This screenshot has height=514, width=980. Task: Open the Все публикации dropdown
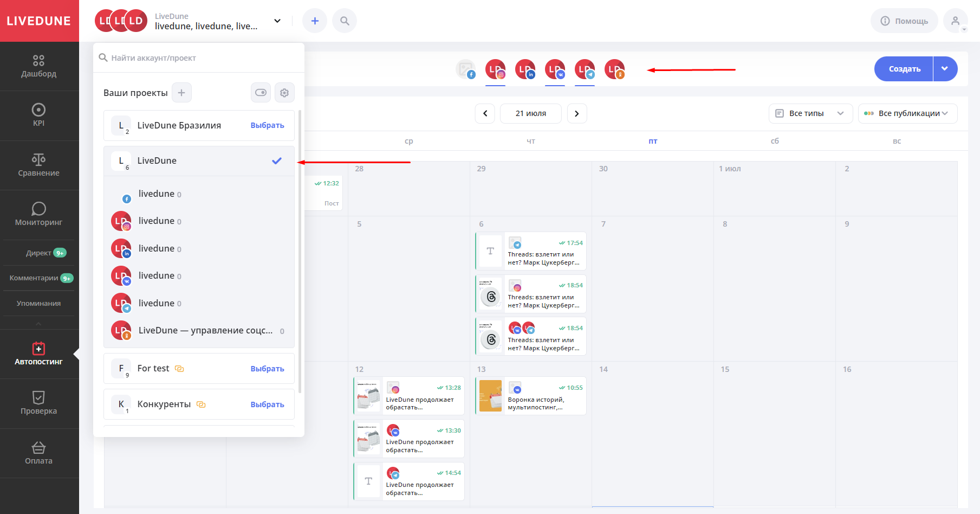click(x=907, y=113)
